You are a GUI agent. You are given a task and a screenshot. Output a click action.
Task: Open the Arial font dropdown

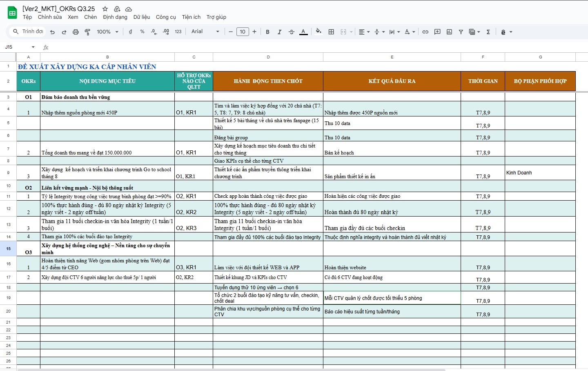(x=205, y=32)
